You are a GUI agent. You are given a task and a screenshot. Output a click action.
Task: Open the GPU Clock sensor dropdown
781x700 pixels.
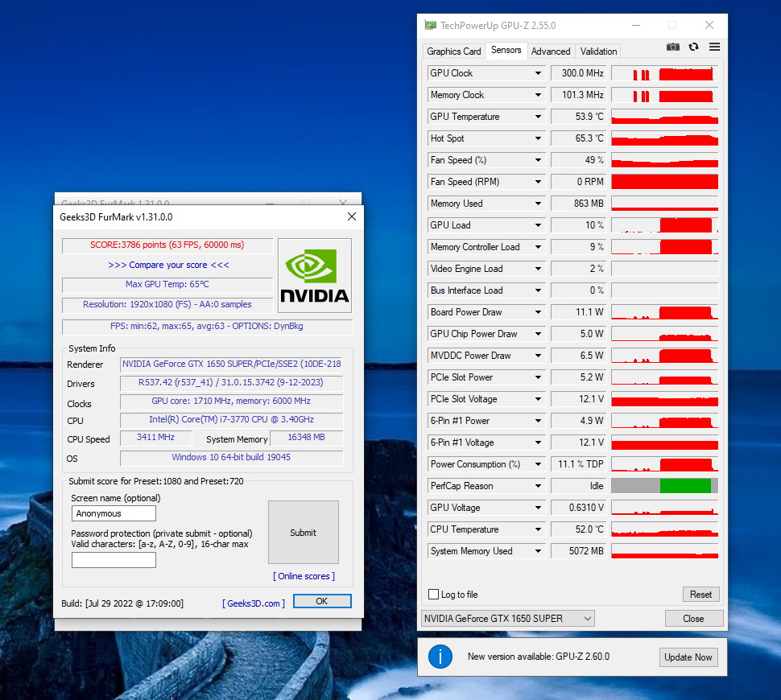[538, 73]
